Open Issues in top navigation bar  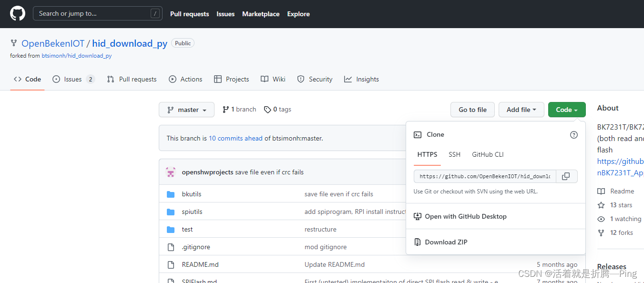tap(225, 14)
